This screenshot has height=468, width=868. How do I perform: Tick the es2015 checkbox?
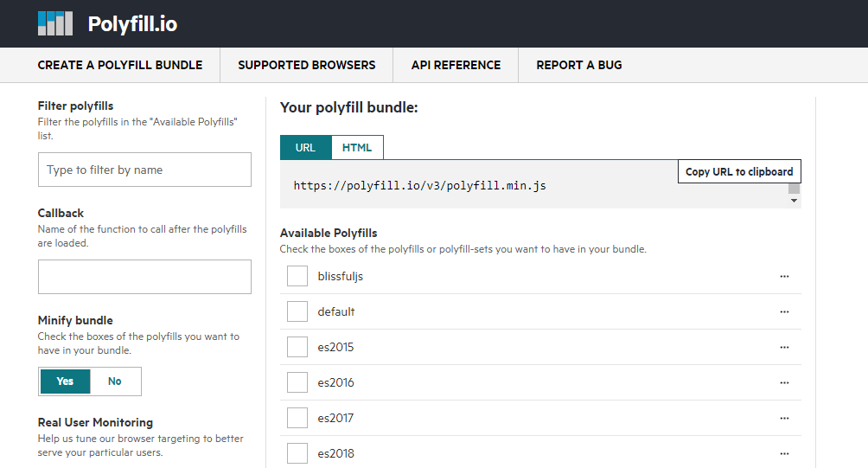[x=297, y=347]
